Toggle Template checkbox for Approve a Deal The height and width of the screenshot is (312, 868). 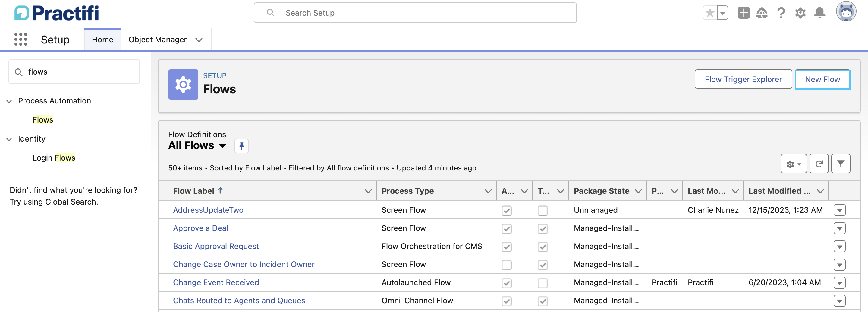[x=542, y=229]
